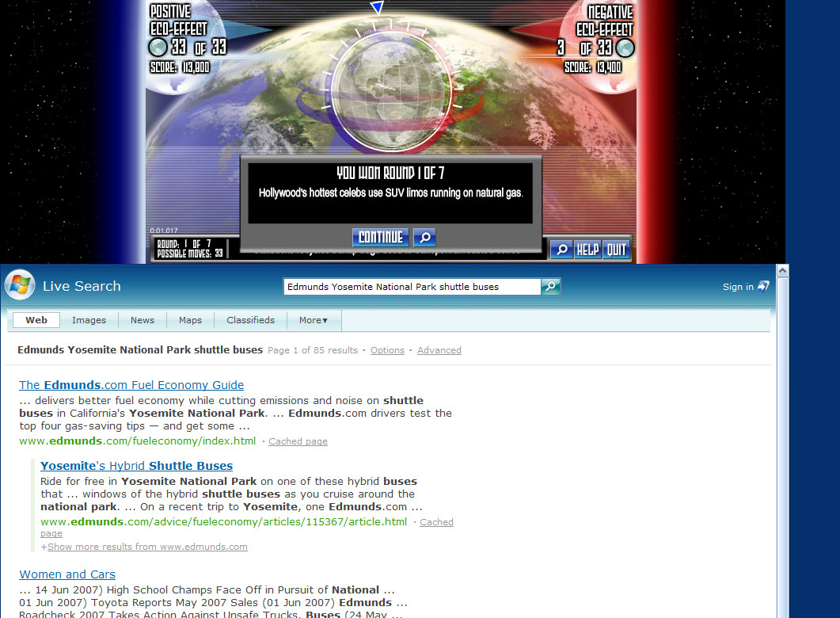Open the game Help button

[587, 250]
